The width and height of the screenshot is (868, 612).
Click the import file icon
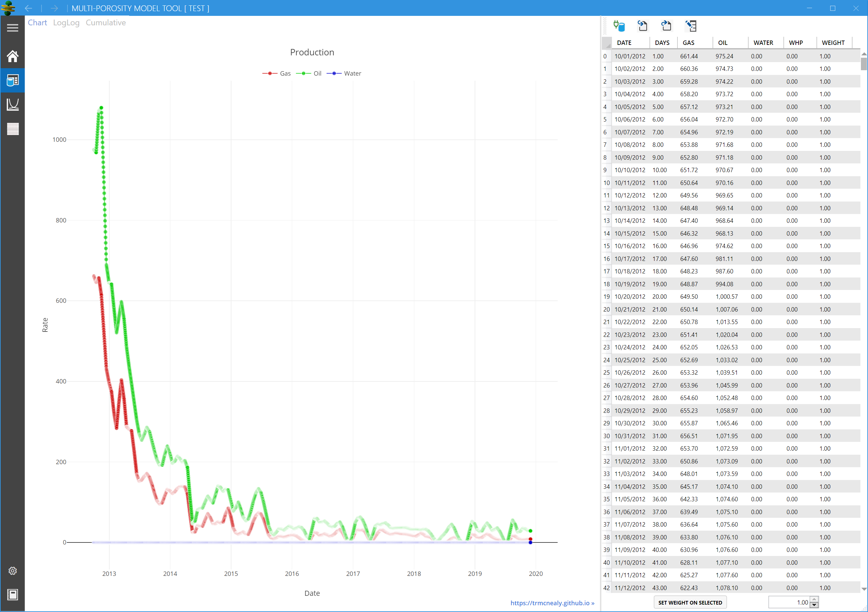pos(642,26)
